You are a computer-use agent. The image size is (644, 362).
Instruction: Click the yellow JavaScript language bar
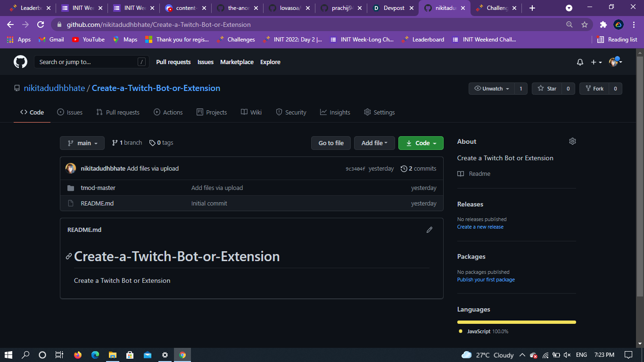click(516, 322)
